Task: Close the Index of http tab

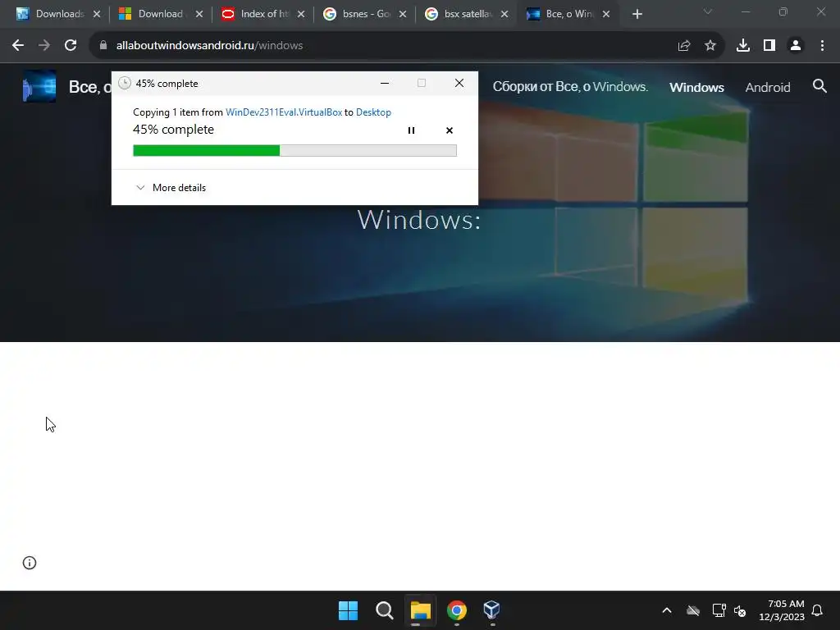Action: (x=301, y=15)
